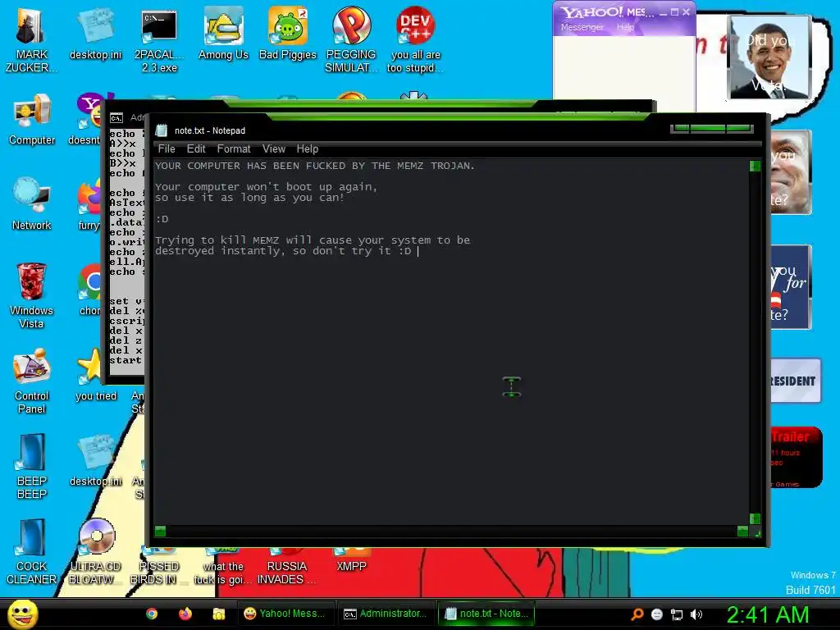Open the file explorer taskbar icon

click(x=218, y=614)
